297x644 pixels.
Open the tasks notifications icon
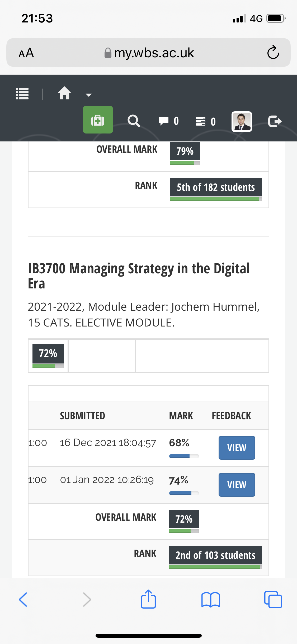click(205, 121)
